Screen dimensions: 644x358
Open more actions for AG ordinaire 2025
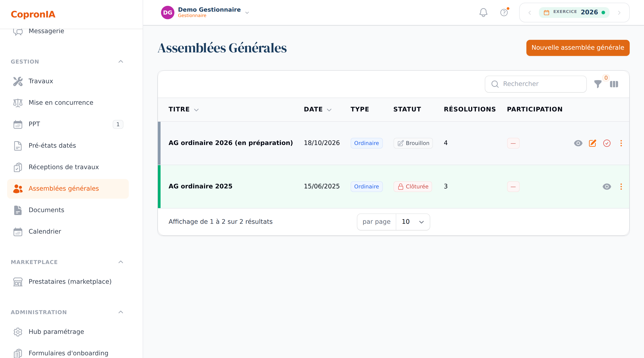tap(621, 186)
